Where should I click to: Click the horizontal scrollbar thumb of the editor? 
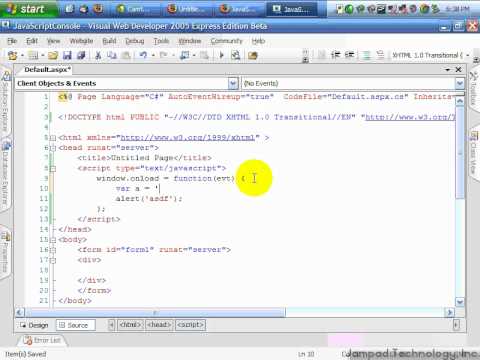[155, 312]
